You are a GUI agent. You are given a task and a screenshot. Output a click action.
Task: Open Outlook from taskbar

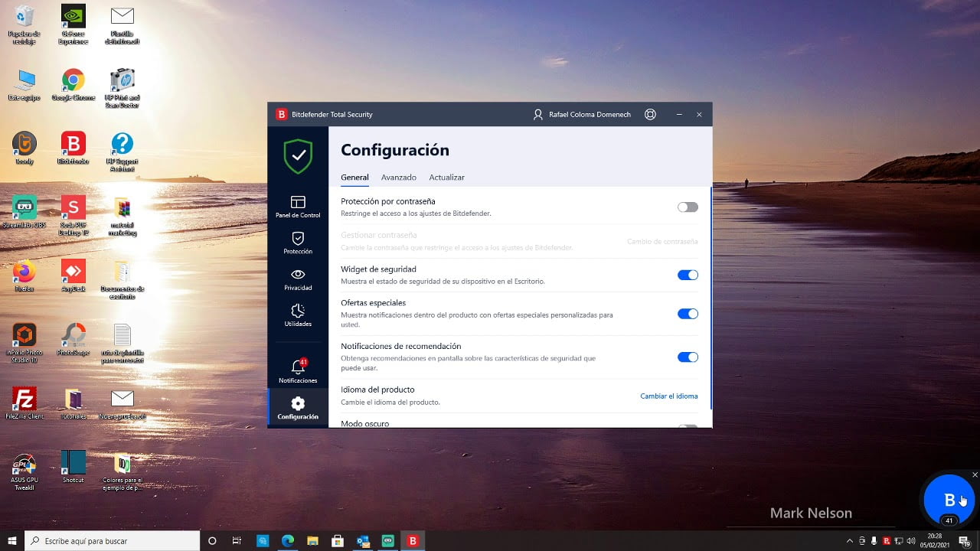tap(363, 541)
